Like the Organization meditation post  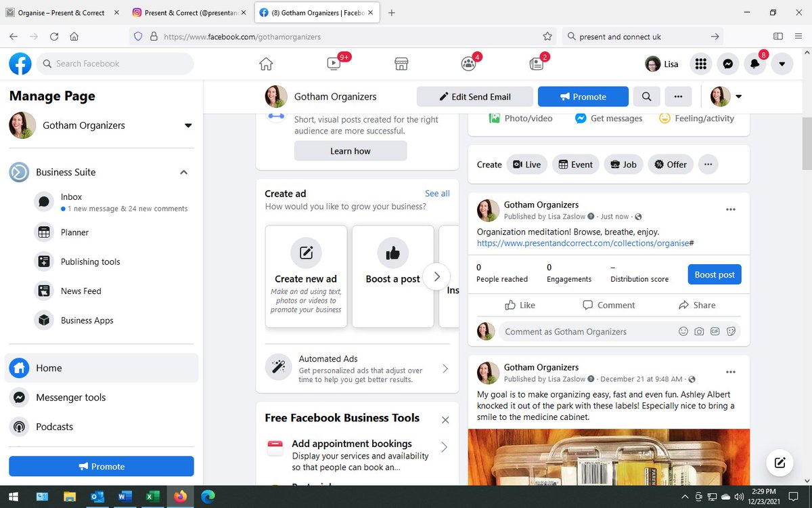pos(520,305)
